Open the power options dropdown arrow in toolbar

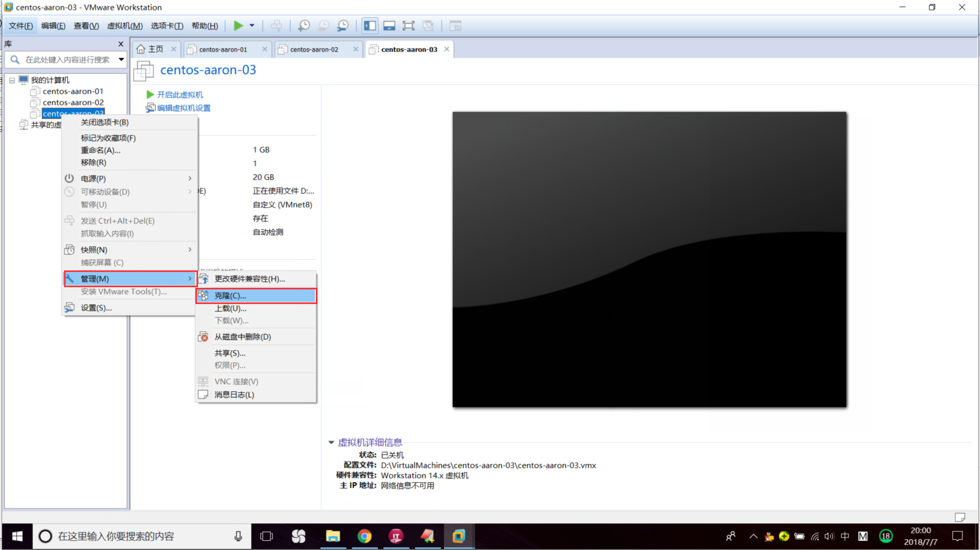click(x=252, y=26)
